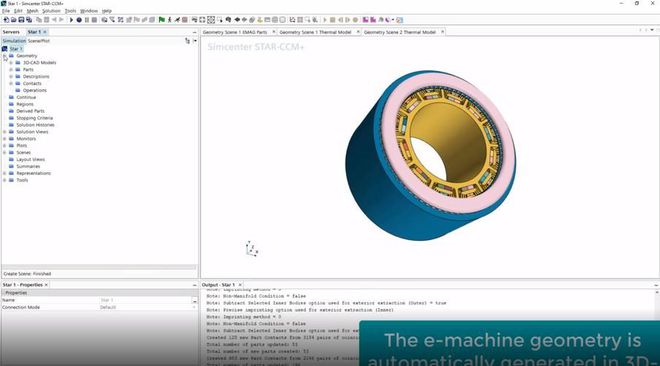
Task: Click the Load Simulation folder icon
Action: 13,20
